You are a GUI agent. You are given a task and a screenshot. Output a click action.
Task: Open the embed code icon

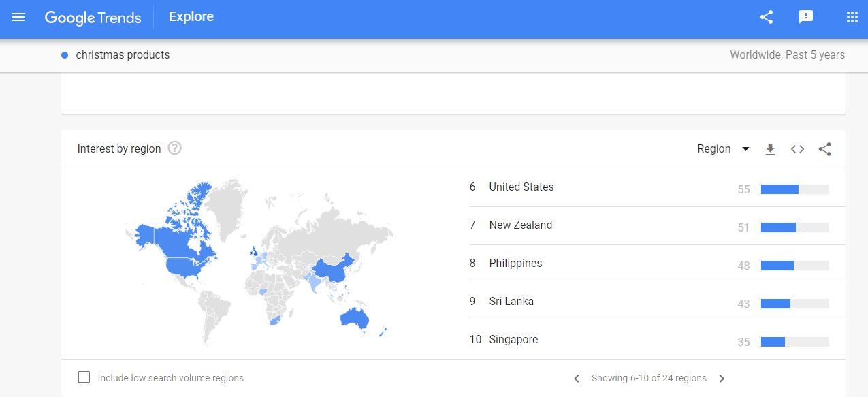[797, 149]
